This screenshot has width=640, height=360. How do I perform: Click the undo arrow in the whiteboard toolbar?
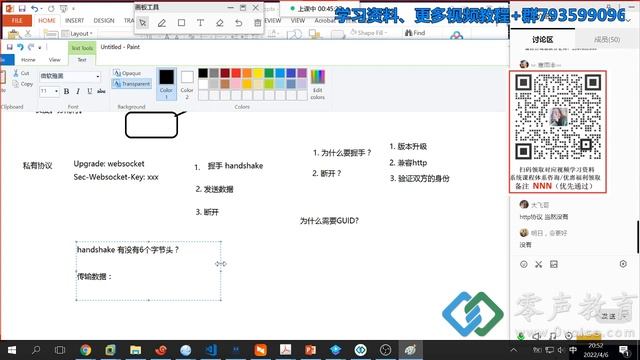[x=239, y=23]
